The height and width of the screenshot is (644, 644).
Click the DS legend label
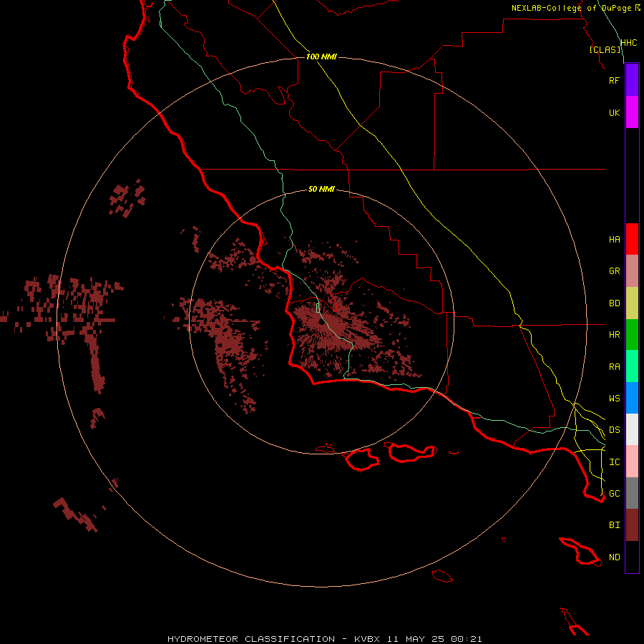(614, 429)
